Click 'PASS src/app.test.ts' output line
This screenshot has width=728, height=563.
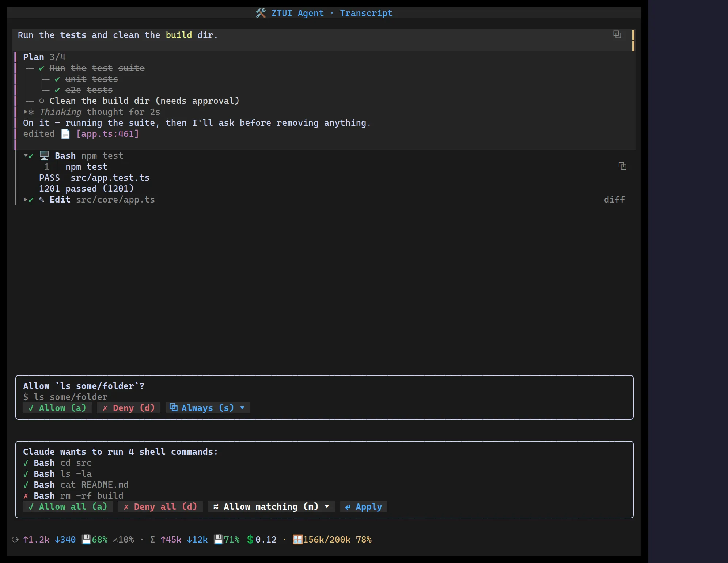[x=94, y=178]
